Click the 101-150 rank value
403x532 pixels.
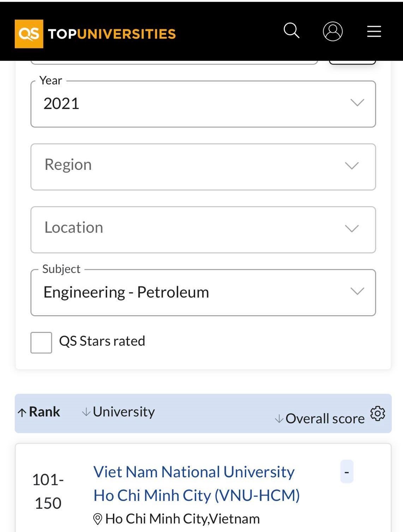(48, 491)
